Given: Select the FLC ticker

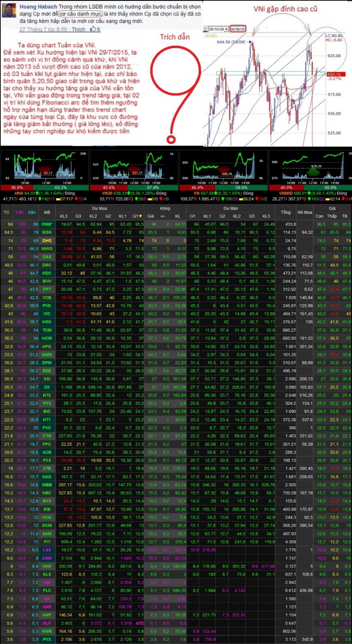Looking at the screenshot, I should tap(47, 591).
